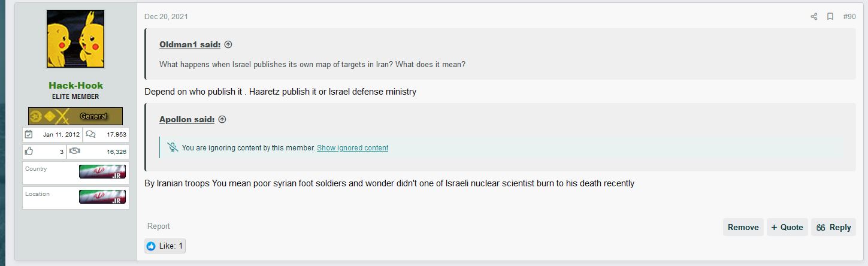Click the reaction score handshake icon

pyautogui.click(x=75, y=152)
